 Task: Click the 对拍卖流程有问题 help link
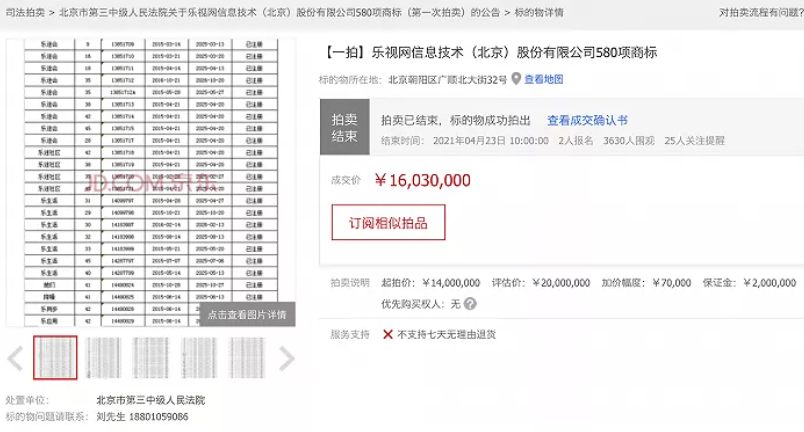(x=761, y=12)
